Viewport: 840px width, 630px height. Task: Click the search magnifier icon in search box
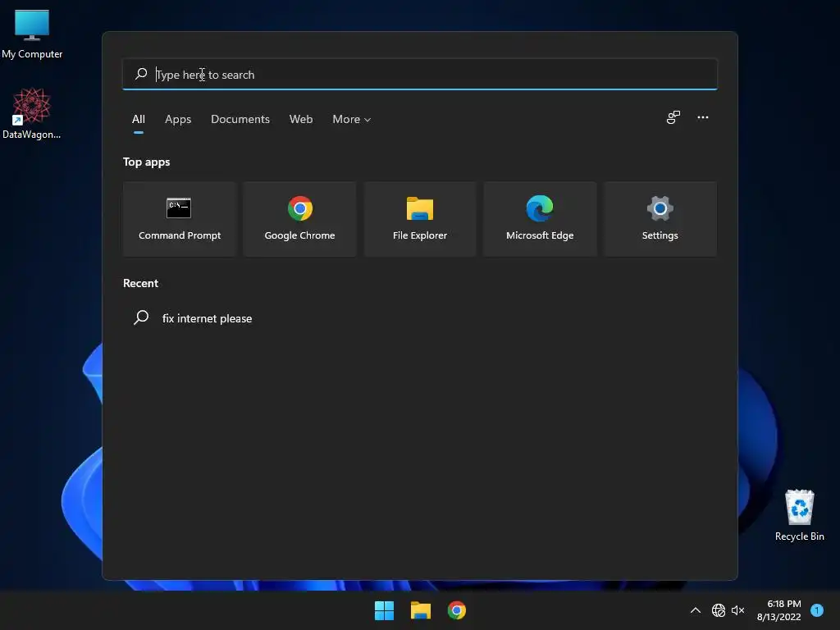(141, 74)
